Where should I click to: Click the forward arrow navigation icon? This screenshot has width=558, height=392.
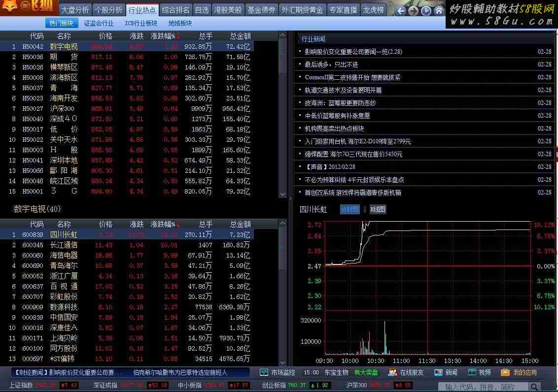click(413, 10)
